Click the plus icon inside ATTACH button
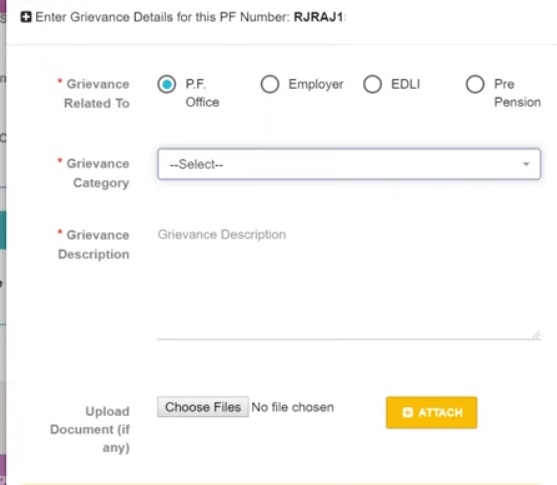The width and height of the screenshot is (557, 485). pyautogui.click(x=407, y=412)
